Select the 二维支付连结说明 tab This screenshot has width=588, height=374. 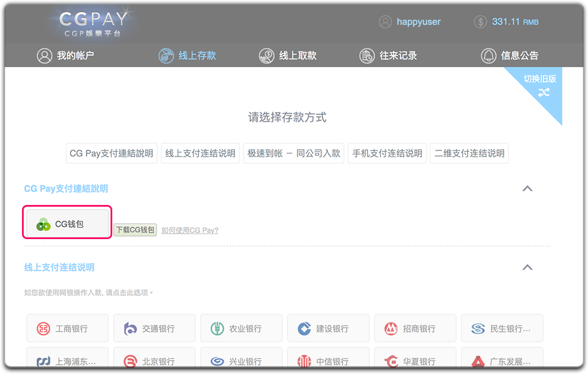469,153
